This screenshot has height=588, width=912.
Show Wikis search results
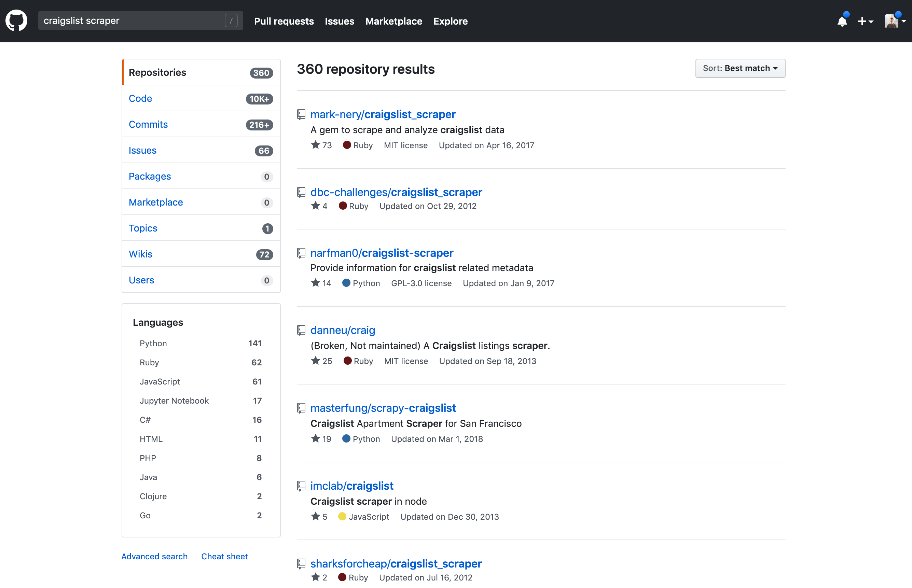click(201, 254)
